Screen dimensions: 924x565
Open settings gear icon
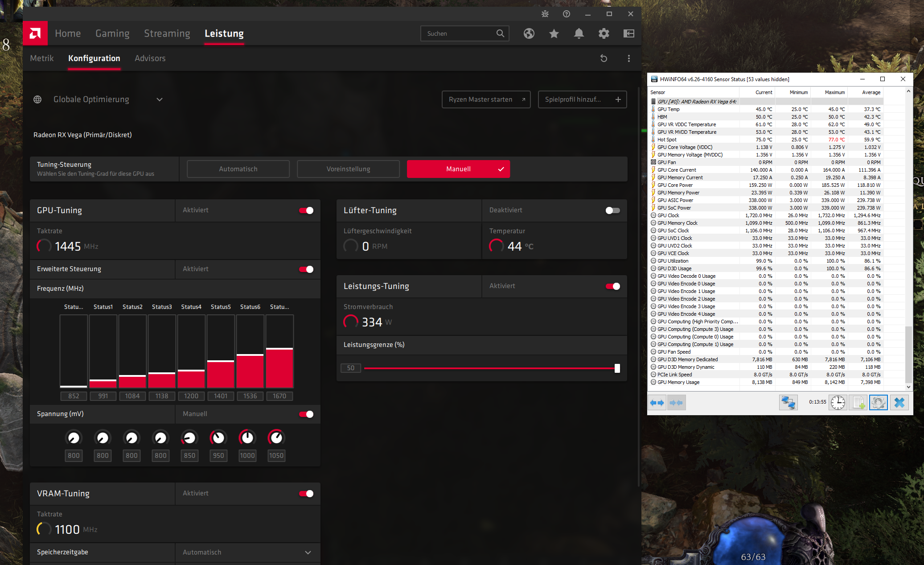[604, 33]
